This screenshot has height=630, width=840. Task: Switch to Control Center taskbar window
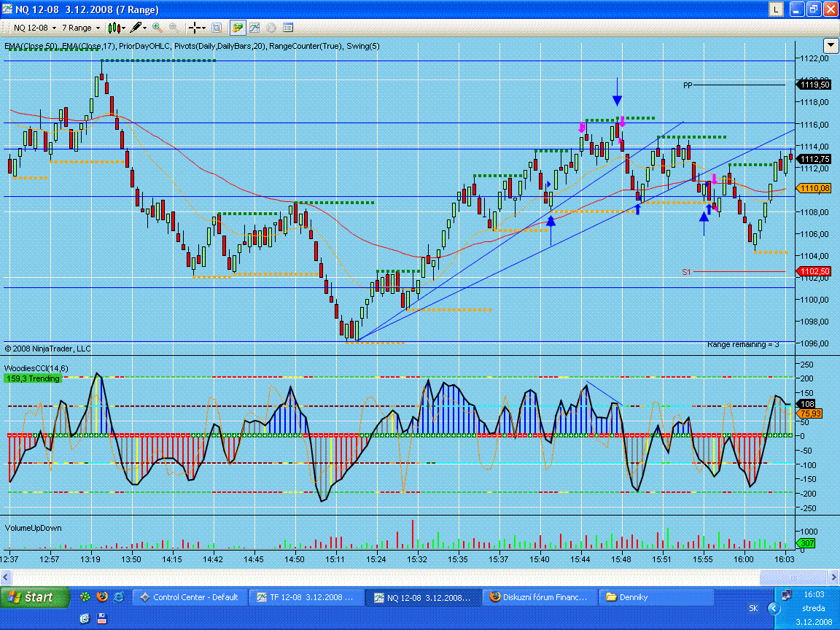point(189,597)
